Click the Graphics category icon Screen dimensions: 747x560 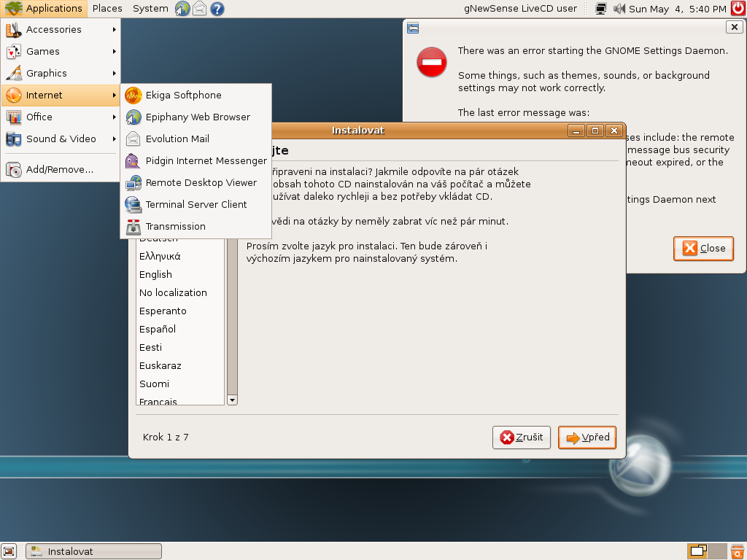14,74
